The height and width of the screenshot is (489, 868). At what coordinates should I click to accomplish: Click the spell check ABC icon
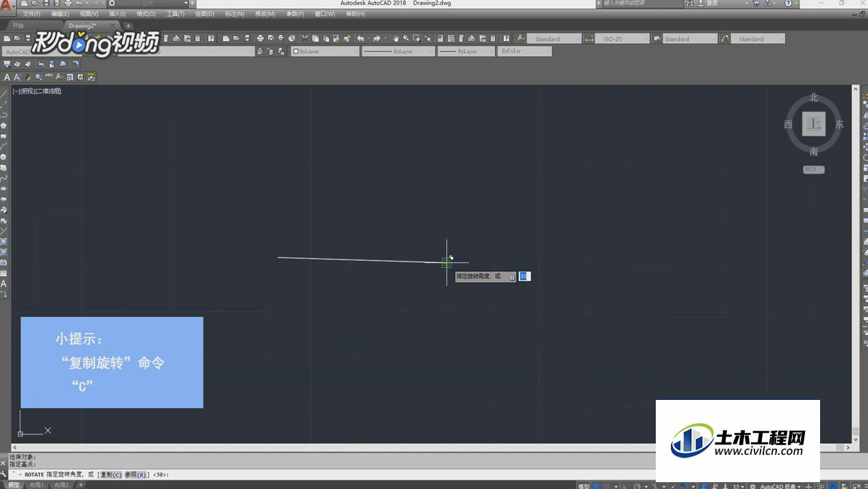point(49,77)
